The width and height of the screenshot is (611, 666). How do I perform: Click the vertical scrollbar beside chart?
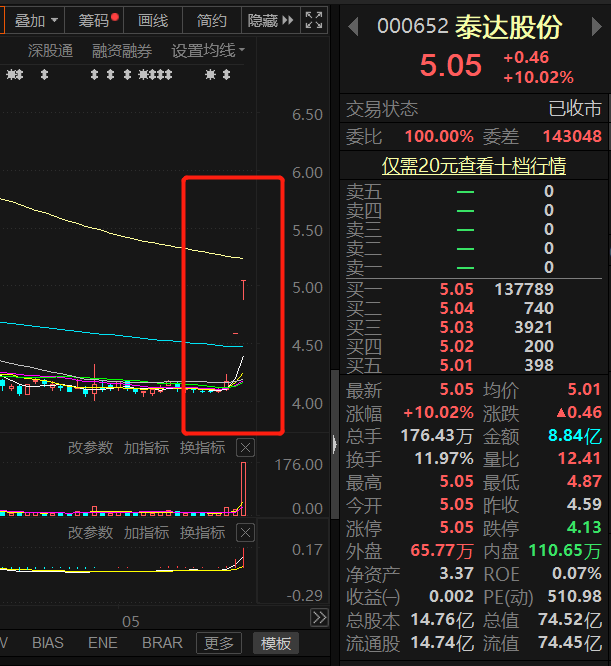[x=335, y=444]
